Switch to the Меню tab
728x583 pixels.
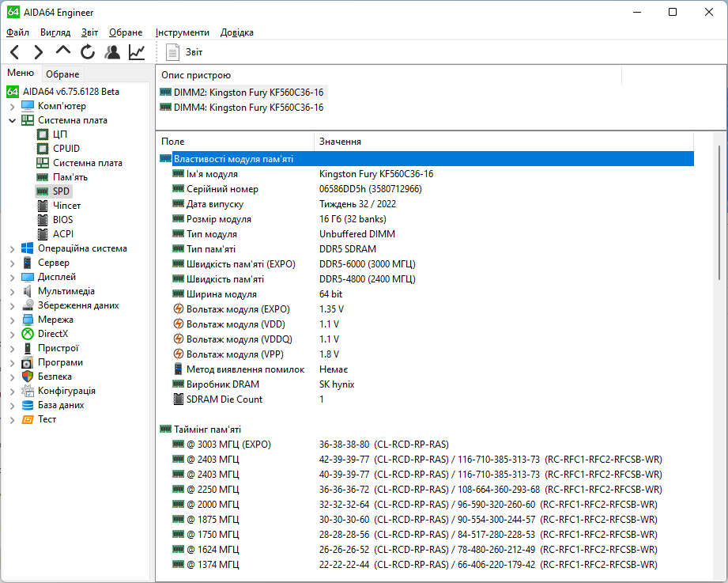[21, 73]
